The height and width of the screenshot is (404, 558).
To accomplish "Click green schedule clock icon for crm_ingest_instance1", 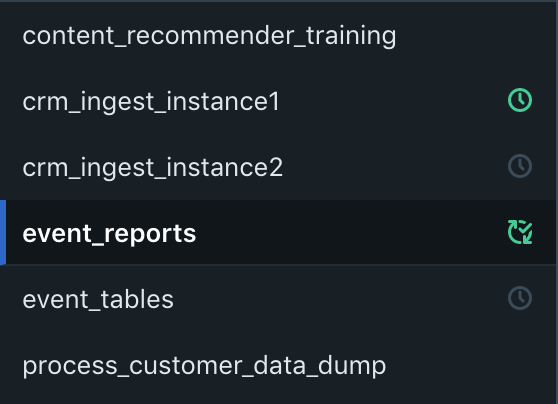I will coord(520,100).
